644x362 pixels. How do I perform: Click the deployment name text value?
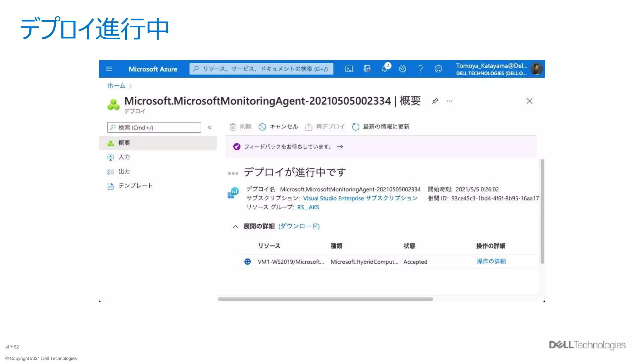(350, 189)
